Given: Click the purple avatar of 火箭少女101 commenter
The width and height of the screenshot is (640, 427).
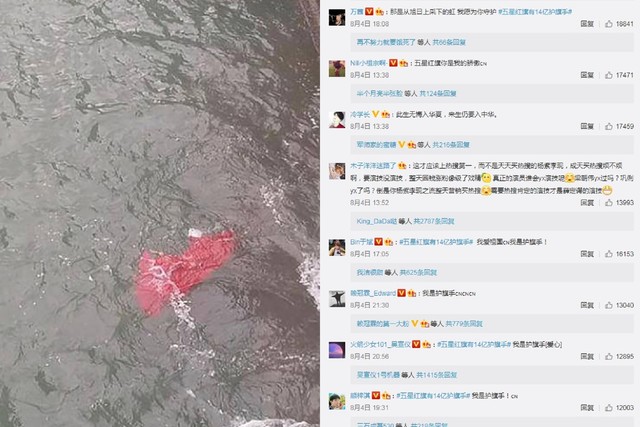Looking at the screenshot, I should (x=337, y=350).
